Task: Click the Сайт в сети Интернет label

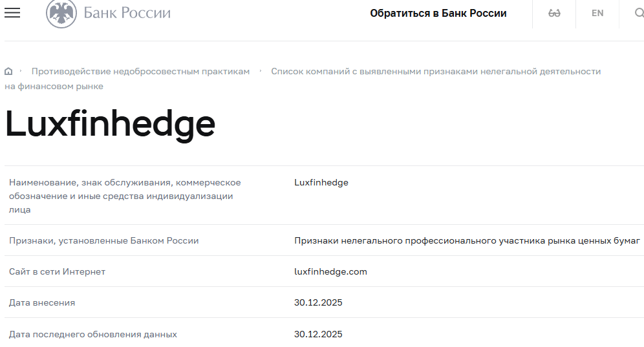Action: [57, 271]
